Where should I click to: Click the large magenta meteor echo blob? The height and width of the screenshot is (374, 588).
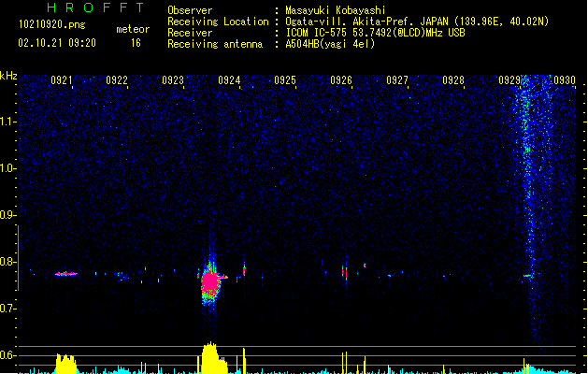210,282
